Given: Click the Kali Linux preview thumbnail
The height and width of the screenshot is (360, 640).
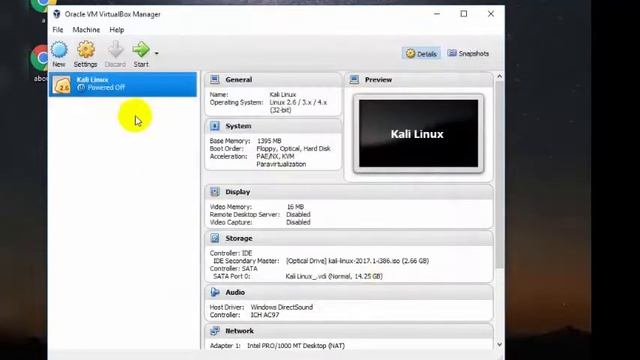Looking at the screenshot, I should click(x=418, y=133).
